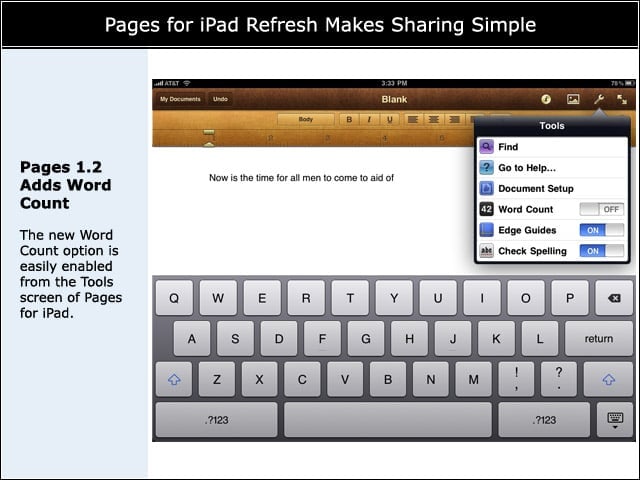
Task: Apply Italic with the I button
Action: pos(369,120)
